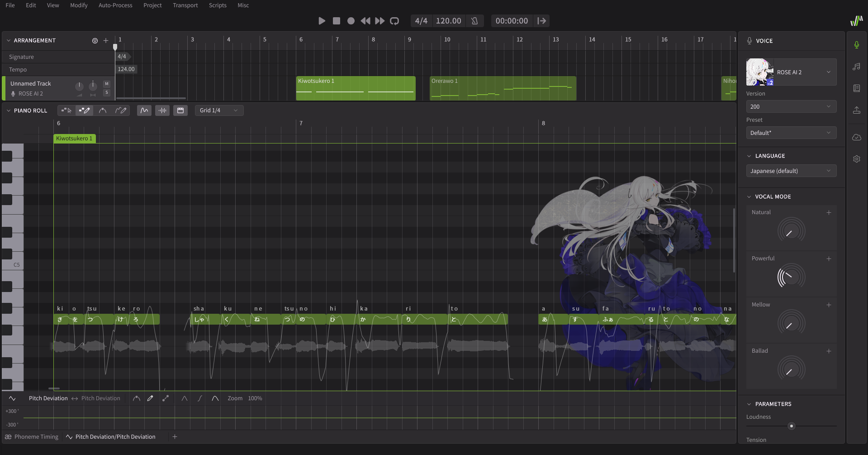The height and width of the screenshot is (455, 868).
Task: Open the File menu
Action: click(x=10, y=5)
